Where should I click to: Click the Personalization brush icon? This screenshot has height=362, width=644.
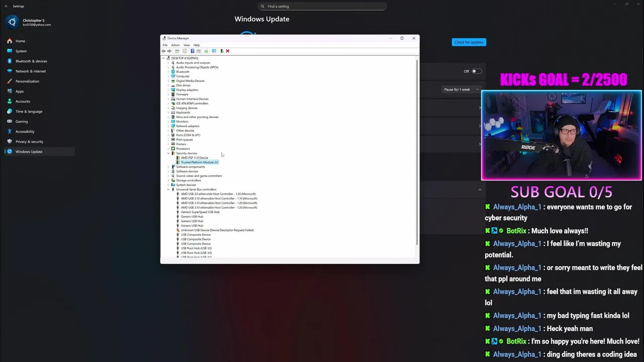click(10, 81)
